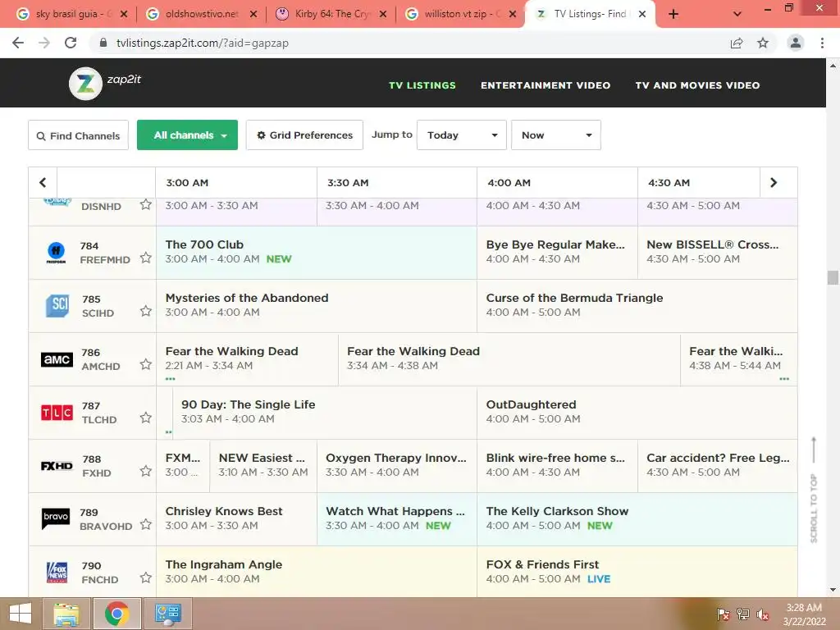
Task: Open Grid Preferences
Action: [304, 135]
